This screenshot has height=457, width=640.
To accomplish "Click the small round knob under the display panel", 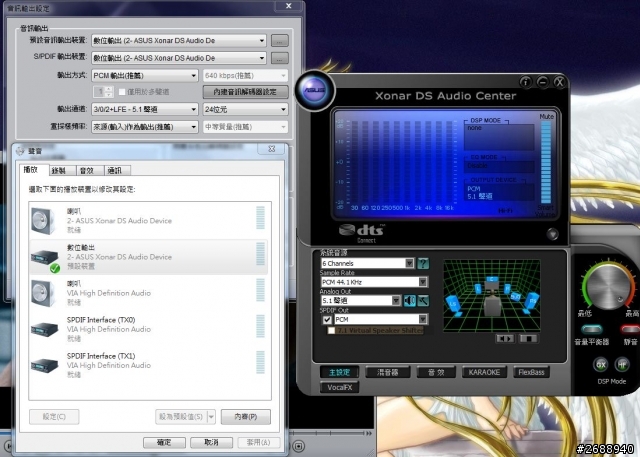I will click(552, 234).
